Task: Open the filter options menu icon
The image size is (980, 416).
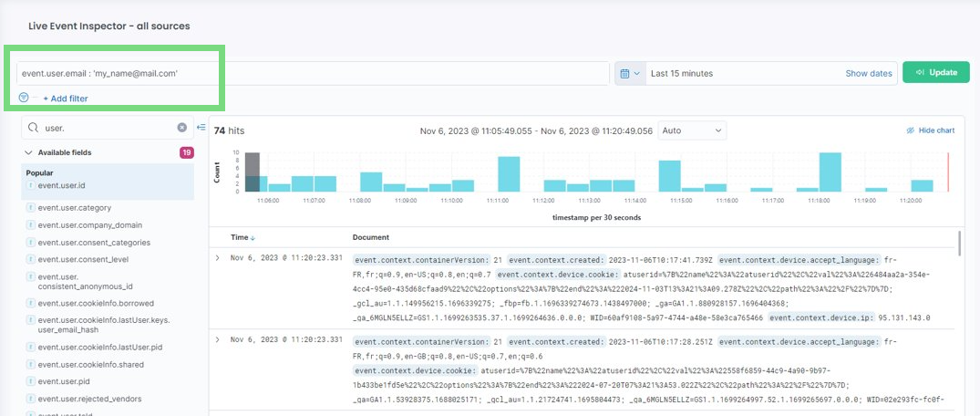Action: [x=25, y=98]
